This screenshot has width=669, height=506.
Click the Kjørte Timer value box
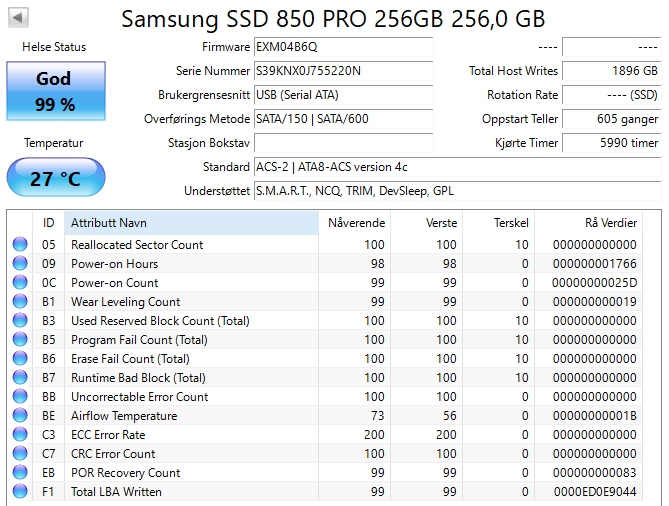tap(611, 143)
